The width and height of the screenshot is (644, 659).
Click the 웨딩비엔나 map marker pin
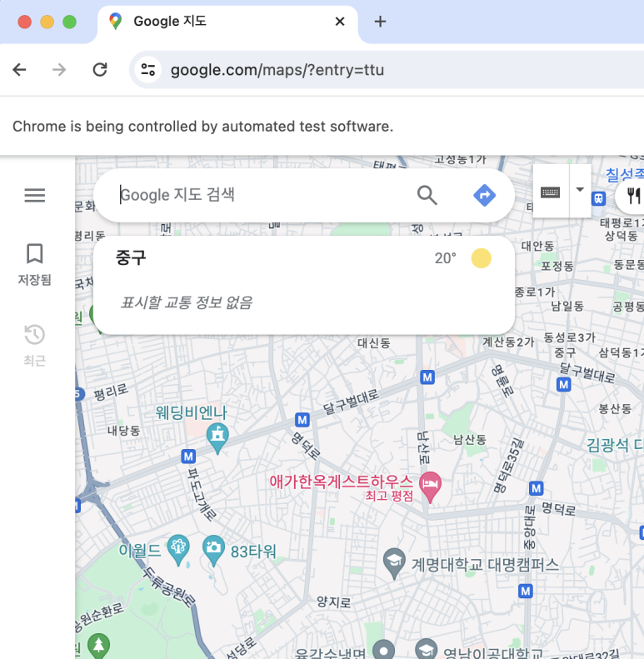[217, 438]
